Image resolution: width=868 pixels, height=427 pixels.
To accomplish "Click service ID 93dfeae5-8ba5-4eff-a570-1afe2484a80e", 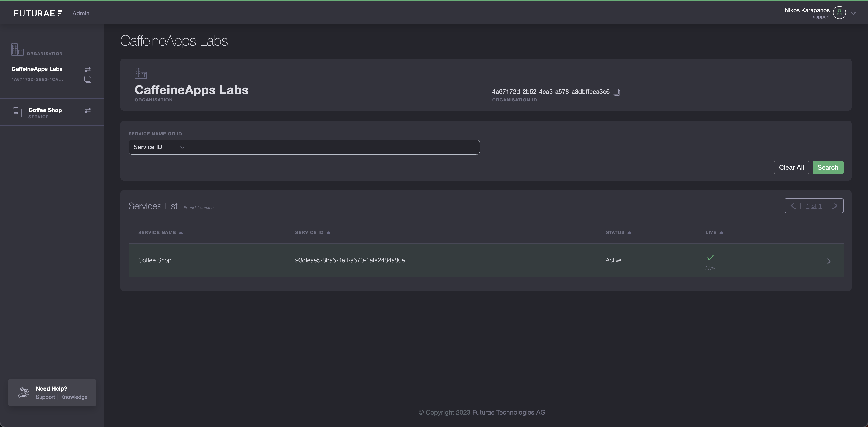I will (x=350, y=260).
